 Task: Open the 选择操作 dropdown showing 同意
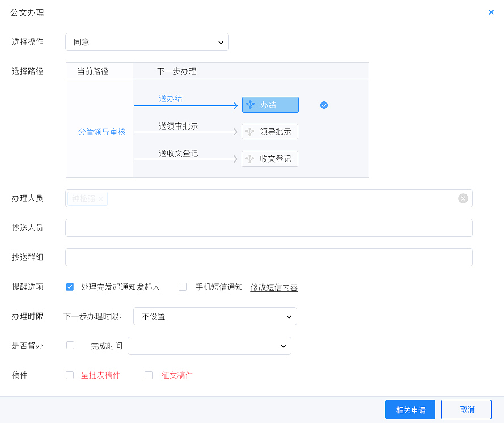[x=147, y=42]
